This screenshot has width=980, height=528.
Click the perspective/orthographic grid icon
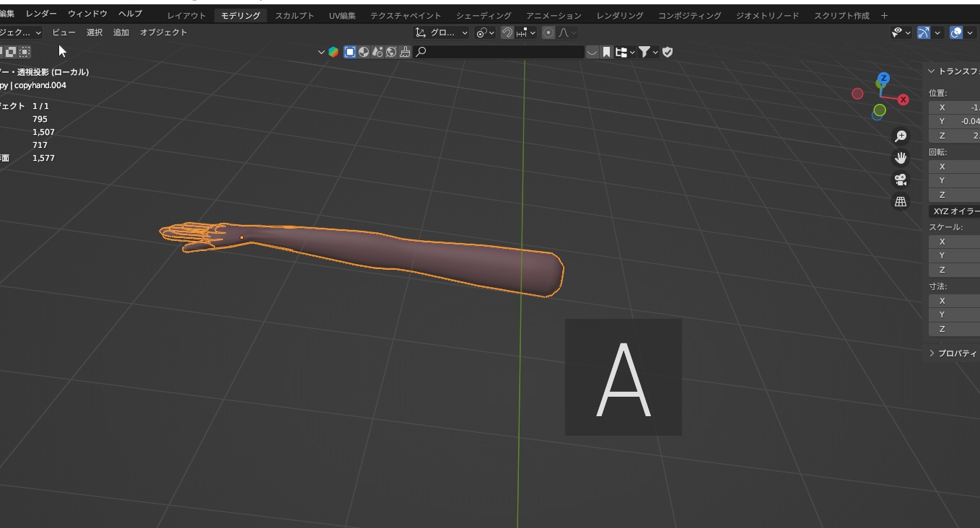[x=900, y=202]
